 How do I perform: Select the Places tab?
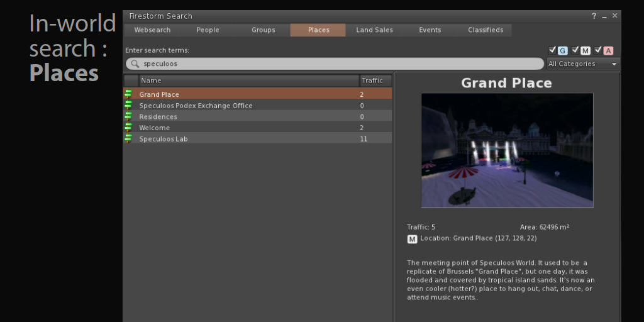click(318, 30)
